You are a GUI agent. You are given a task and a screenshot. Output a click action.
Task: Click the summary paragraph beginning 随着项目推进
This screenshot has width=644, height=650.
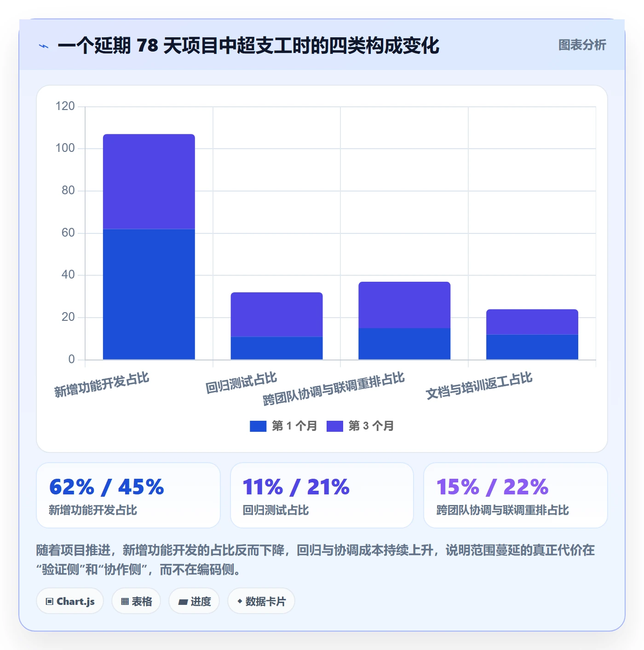(x=316, y=560)
